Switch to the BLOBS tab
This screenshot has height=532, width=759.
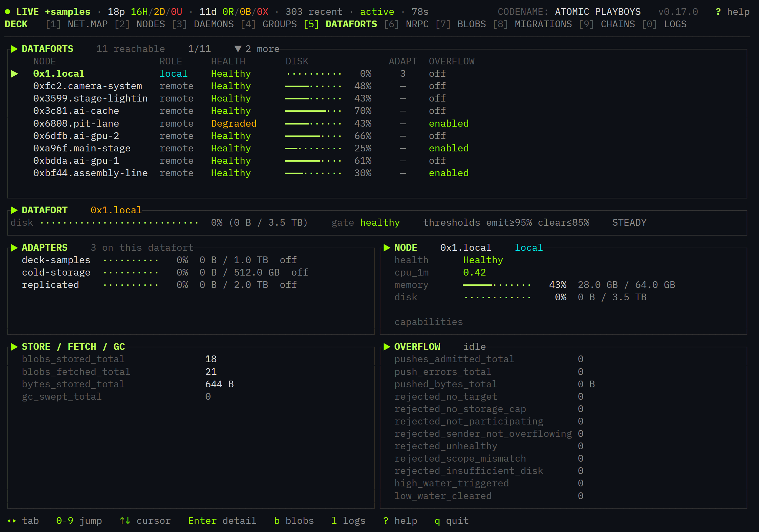pyautogui.click(x=461, y=24)
